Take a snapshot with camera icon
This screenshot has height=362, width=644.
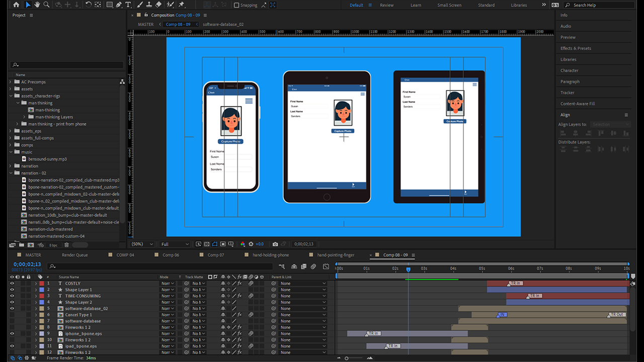(275, 244)
